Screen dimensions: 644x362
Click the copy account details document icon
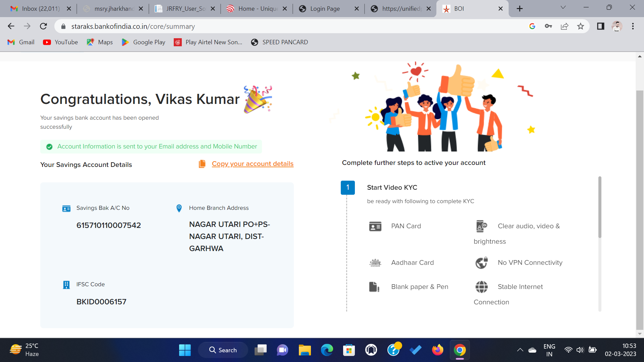click(202, 164)
